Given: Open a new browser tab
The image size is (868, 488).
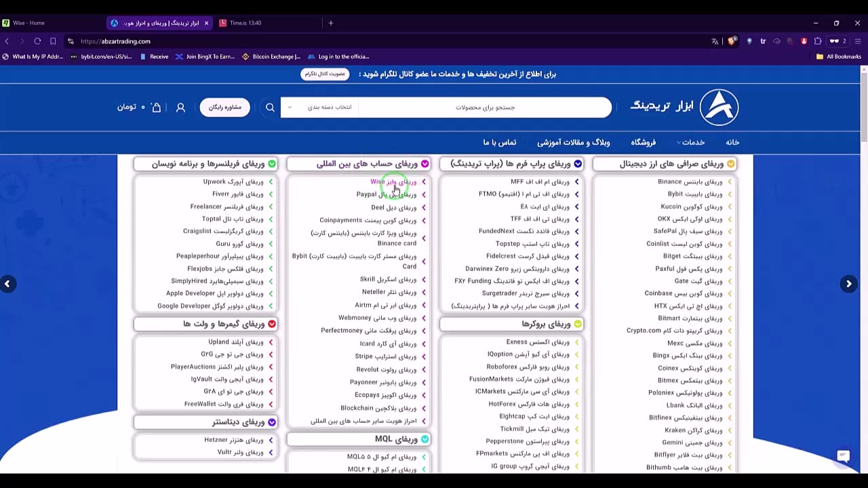Looking at the screenshot, I should [x=331, y=23].
